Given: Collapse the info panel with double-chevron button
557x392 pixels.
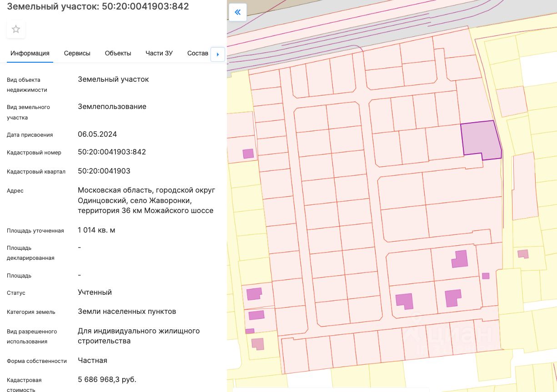Looking at the screenshot, I should click(237, 12).
